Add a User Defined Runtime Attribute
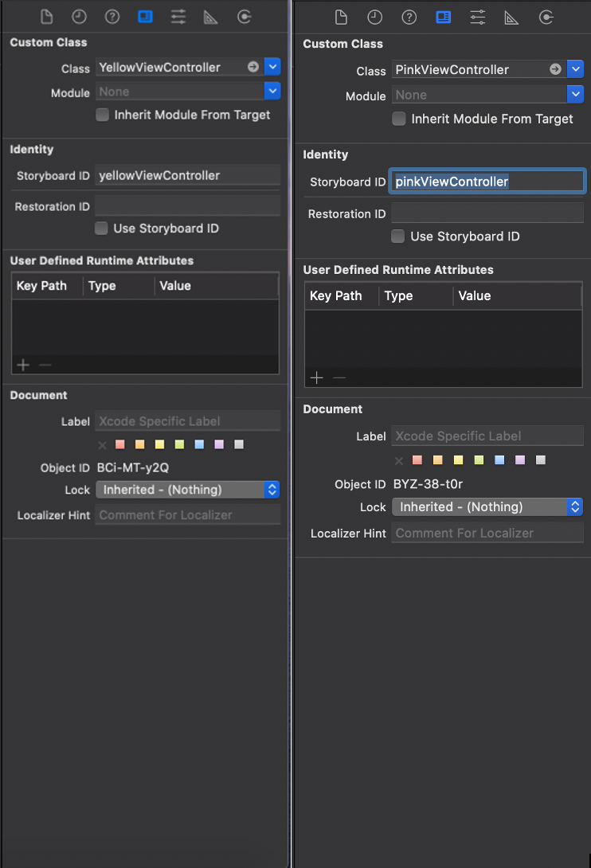591x868 pixels. tap(22, 365)
